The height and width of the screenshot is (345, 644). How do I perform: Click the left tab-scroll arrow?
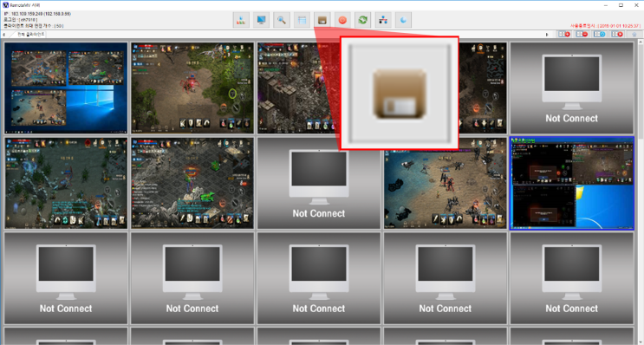point(3,35)
